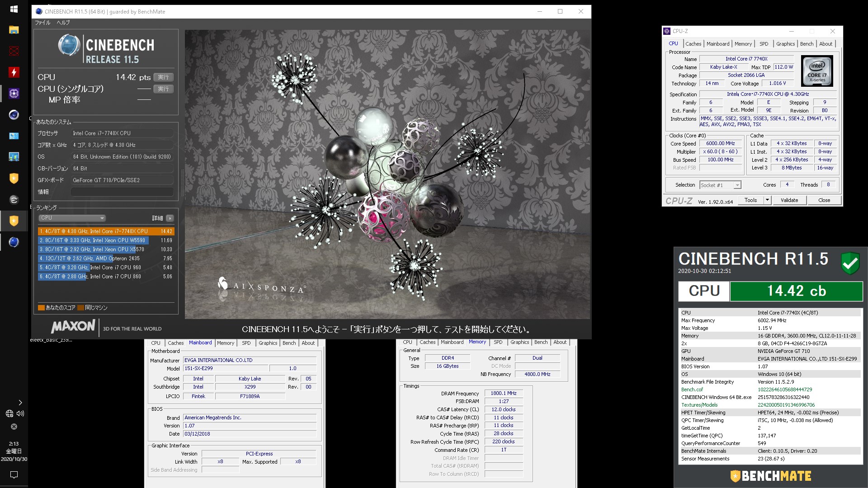Open the network globe tray icon

tap(9, 413)
